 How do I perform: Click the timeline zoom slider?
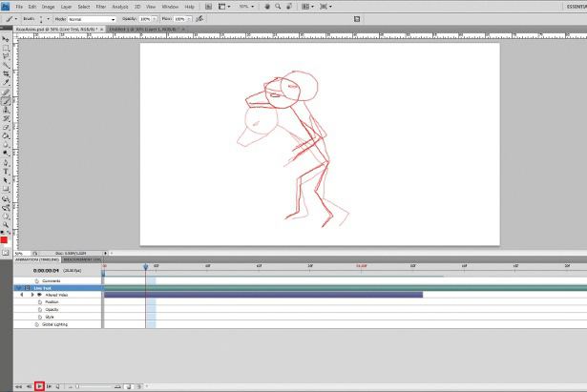(97, 386)
